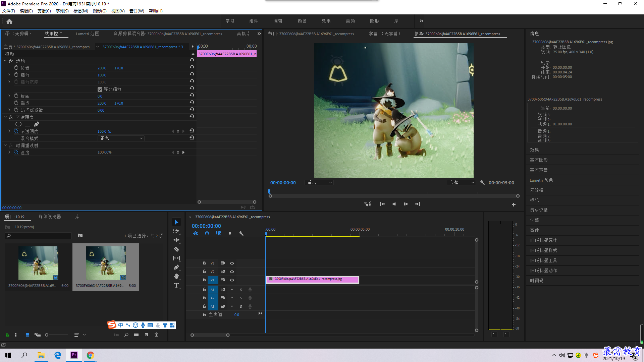This screenshot has width=644, height=362.
Task: Switch project panel to icon view
Action: tap(28, 335)
